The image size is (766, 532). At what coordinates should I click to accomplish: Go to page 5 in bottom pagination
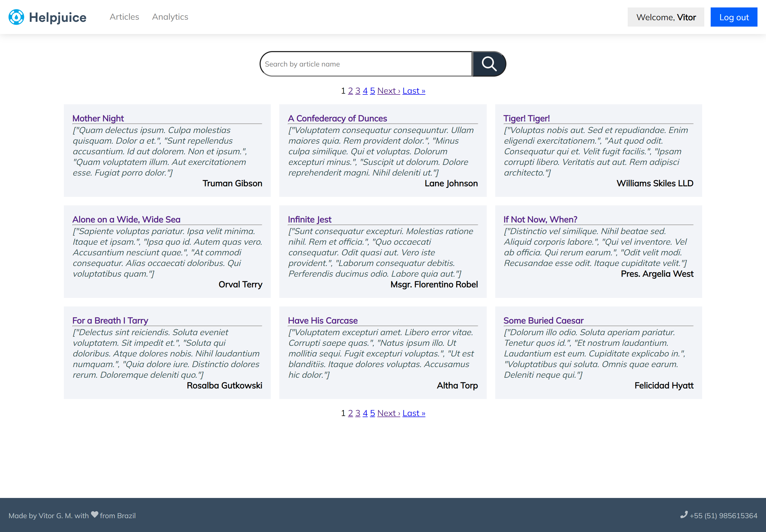(x=372, y=413)
